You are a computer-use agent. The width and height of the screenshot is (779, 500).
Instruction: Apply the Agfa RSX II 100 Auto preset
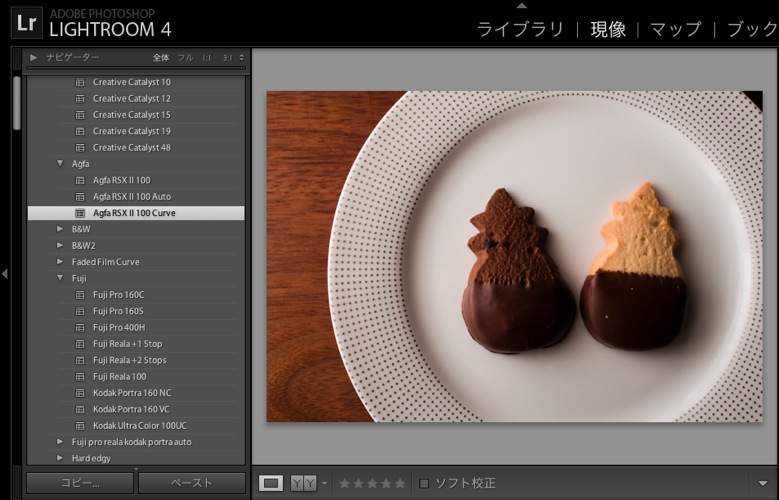click(132, 197)
